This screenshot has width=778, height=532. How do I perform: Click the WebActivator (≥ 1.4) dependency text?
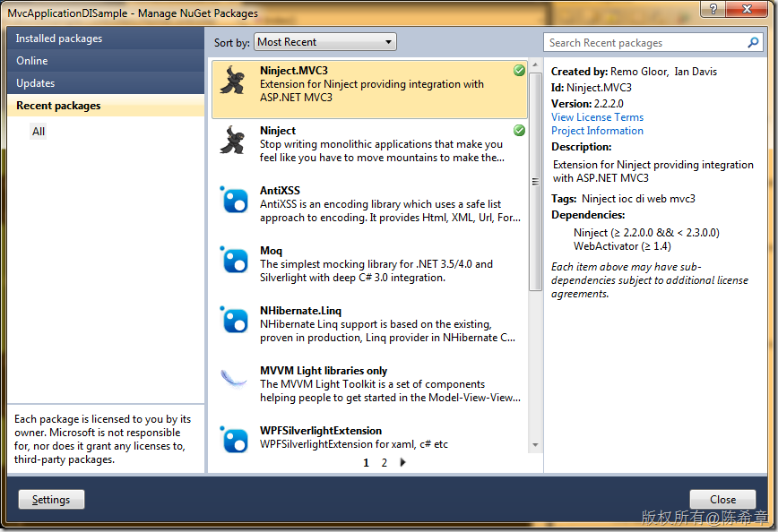click(622, 246)
